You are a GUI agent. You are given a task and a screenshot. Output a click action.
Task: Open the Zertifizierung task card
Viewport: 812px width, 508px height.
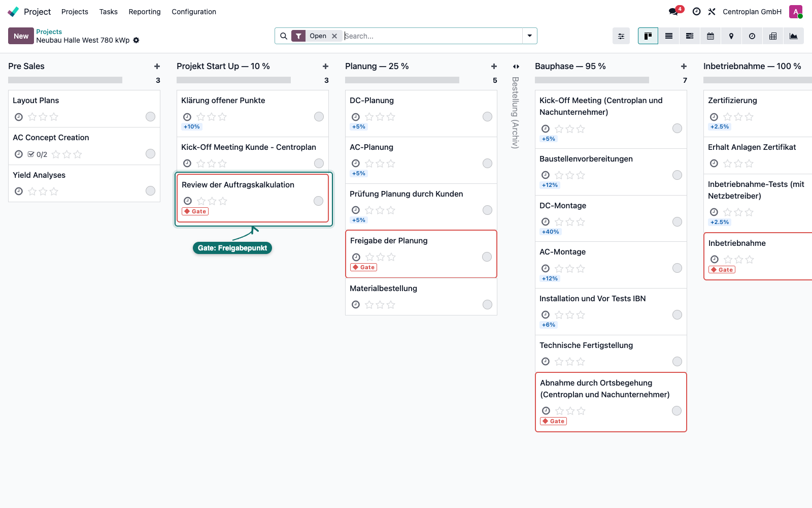757,114
